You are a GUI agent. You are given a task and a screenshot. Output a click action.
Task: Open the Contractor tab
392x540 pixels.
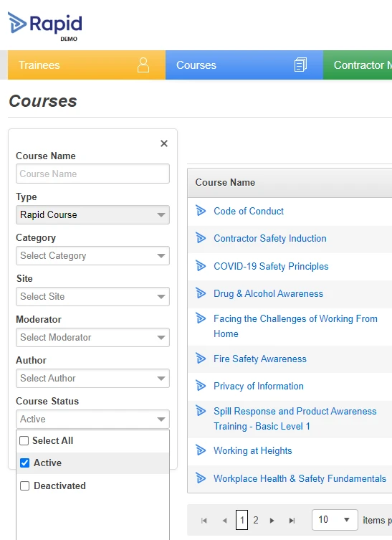tap(358, 65)
